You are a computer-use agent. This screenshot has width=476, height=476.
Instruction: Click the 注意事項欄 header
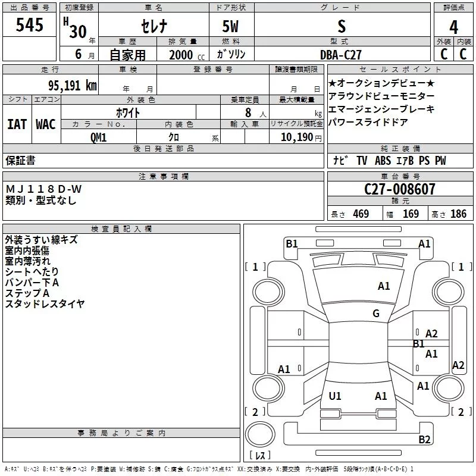click(x=163, y=176)
